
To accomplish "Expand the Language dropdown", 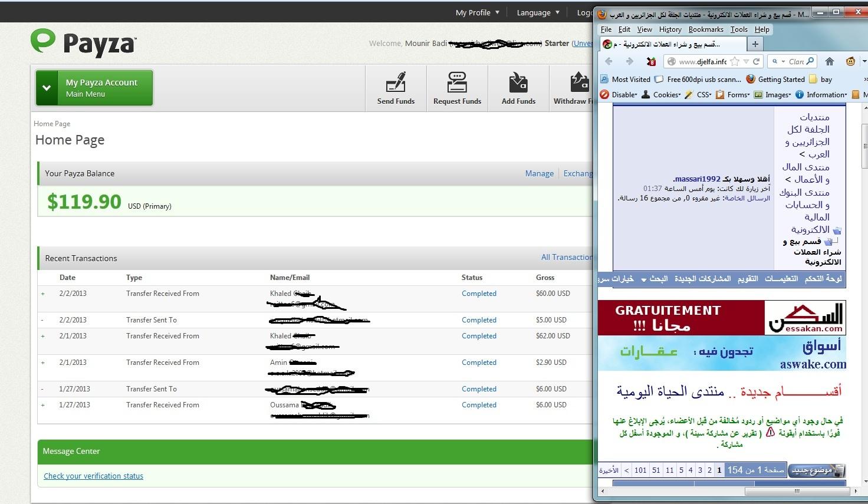I will 538,12.
